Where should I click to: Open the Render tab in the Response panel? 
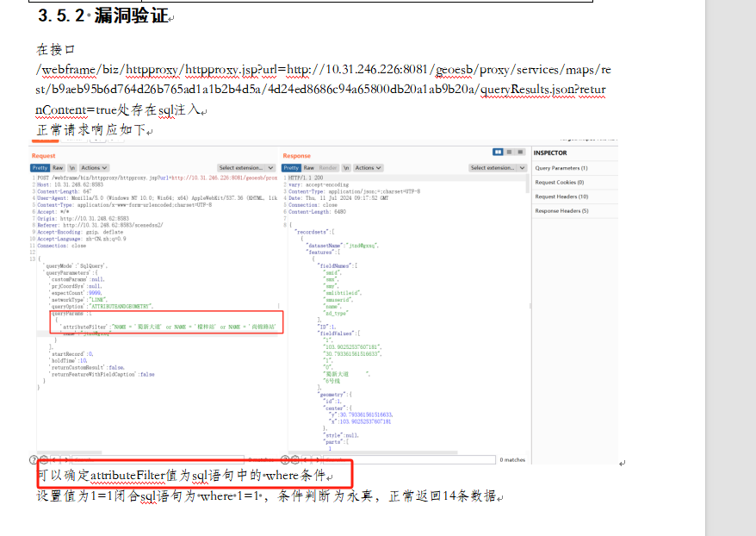click(328, 168)
